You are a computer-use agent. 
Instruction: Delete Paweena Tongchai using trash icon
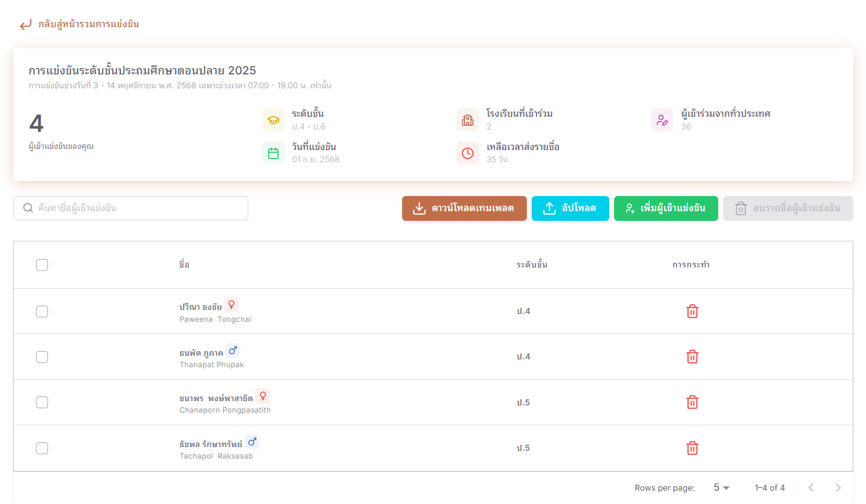click(x=692, y=312)
